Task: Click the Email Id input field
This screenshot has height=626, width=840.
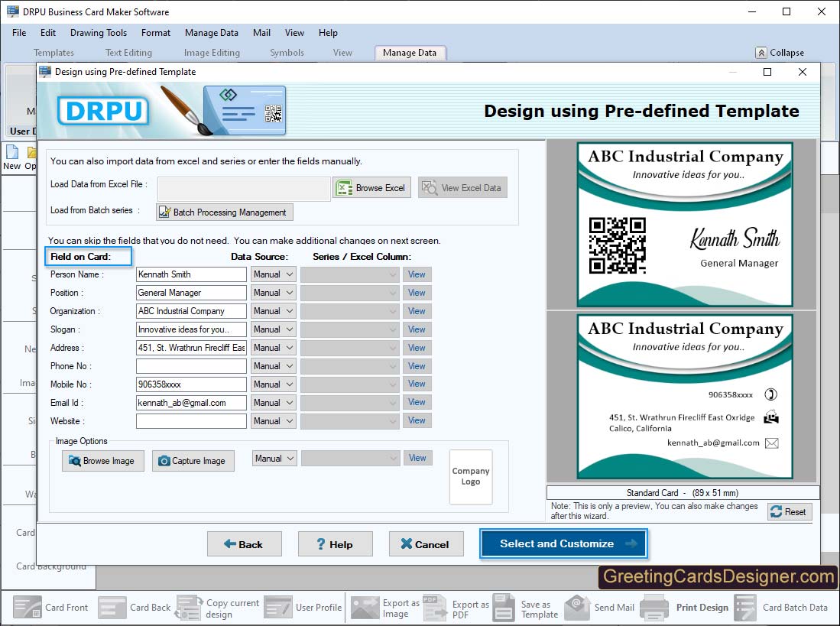Action: (x=191, y=403)
